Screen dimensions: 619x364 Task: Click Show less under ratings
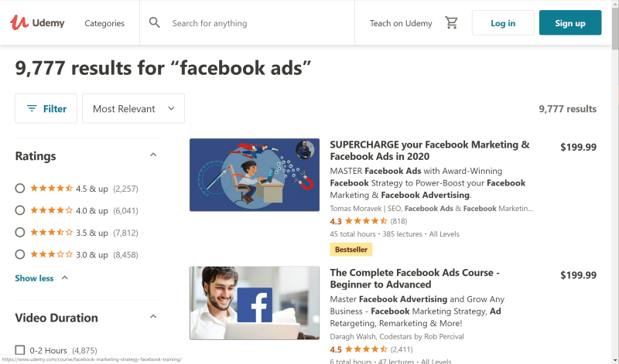click(x=34, y=278)
